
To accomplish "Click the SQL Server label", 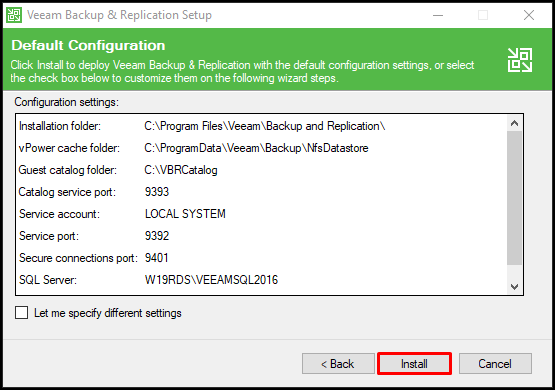I will click(48, 280).
